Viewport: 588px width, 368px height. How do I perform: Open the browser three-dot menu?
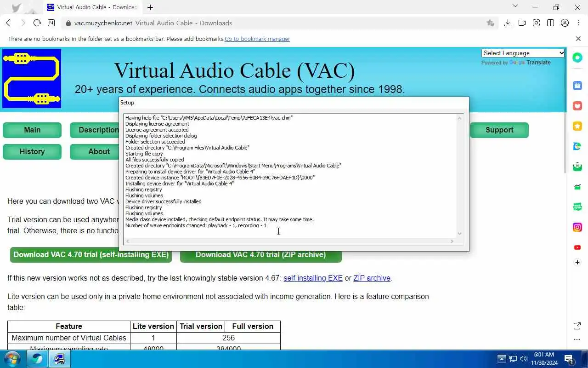click(578, 23)
